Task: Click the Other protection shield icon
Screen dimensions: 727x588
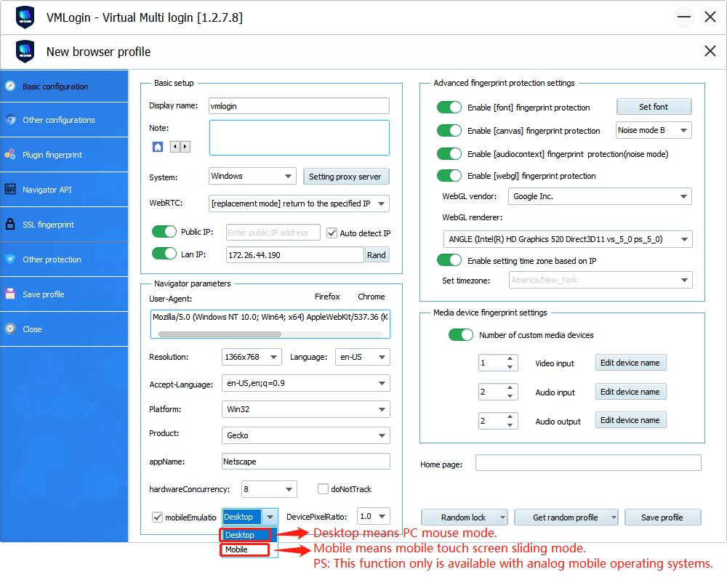Action: [x=10, y=259]
